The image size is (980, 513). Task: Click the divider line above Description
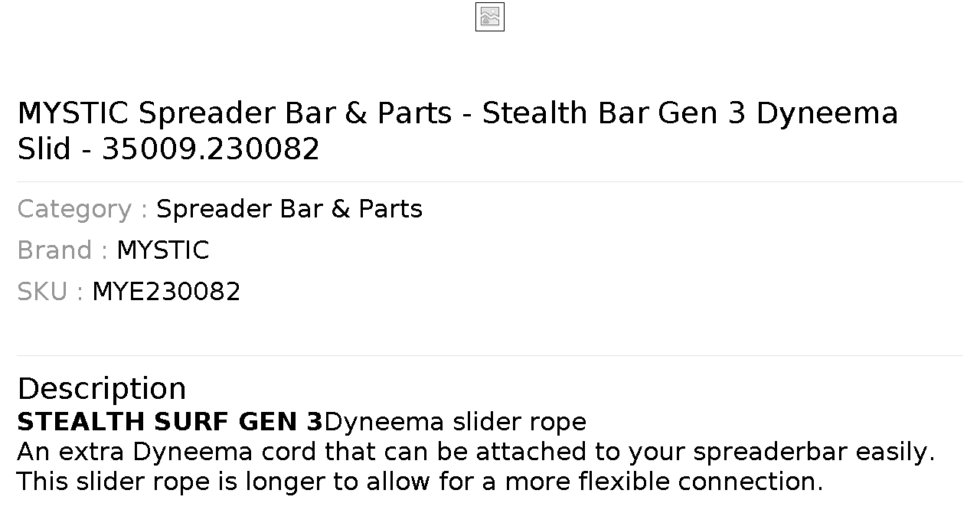coord(490,355)
